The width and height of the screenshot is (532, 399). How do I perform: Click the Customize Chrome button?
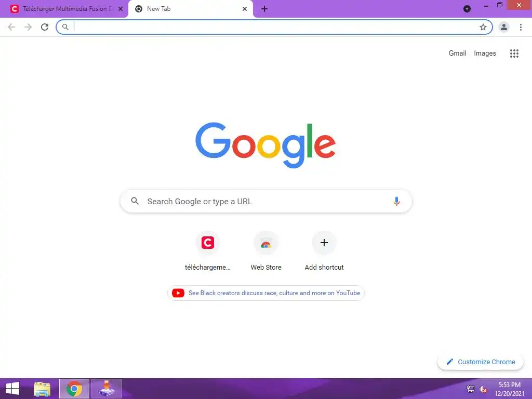(481, 362)
